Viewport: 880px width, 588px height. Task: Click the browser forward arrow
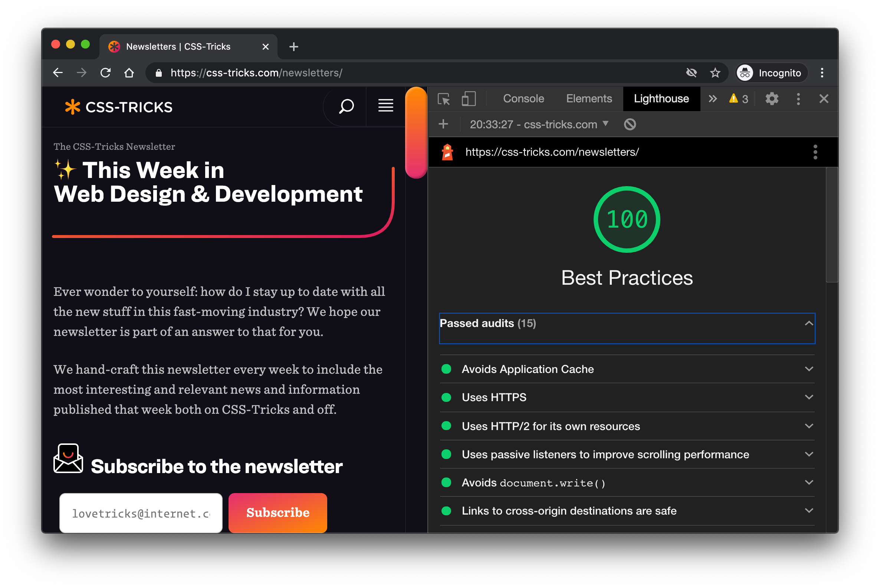click(81, 73)
